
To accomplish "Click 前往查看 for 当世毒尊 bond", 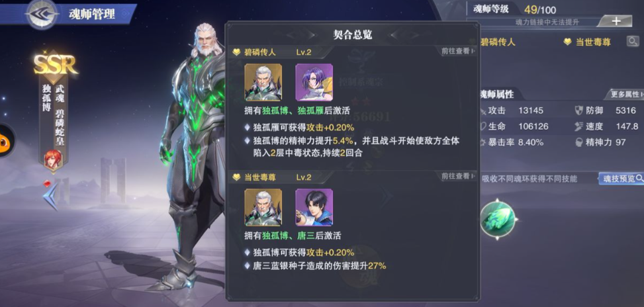I will tap(458, 177).
